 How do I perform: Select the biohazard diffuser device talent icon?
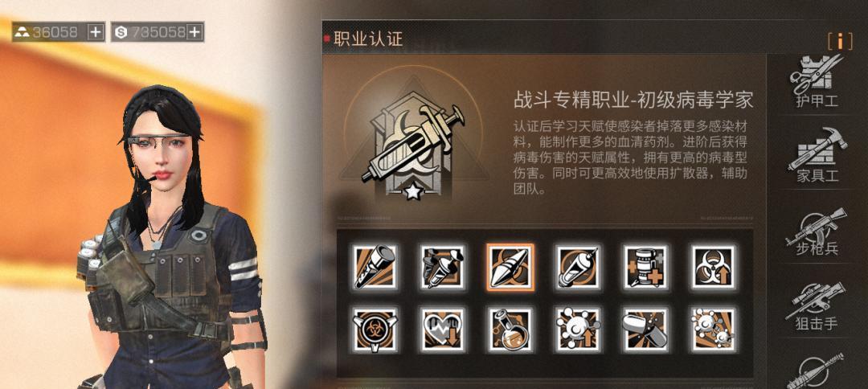click(x=375, y=330)
